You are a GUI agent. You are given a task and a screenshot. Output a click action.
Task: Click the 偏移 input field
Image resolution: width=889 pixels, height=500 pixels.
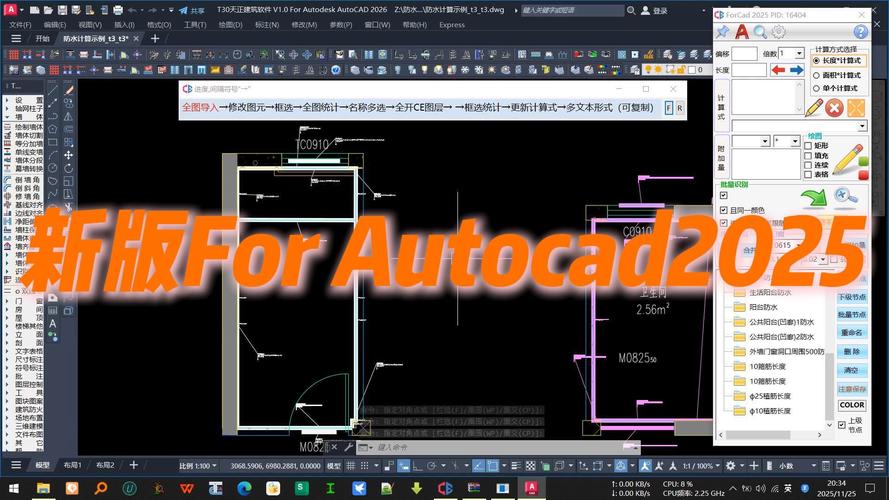(x=744, y=53)
